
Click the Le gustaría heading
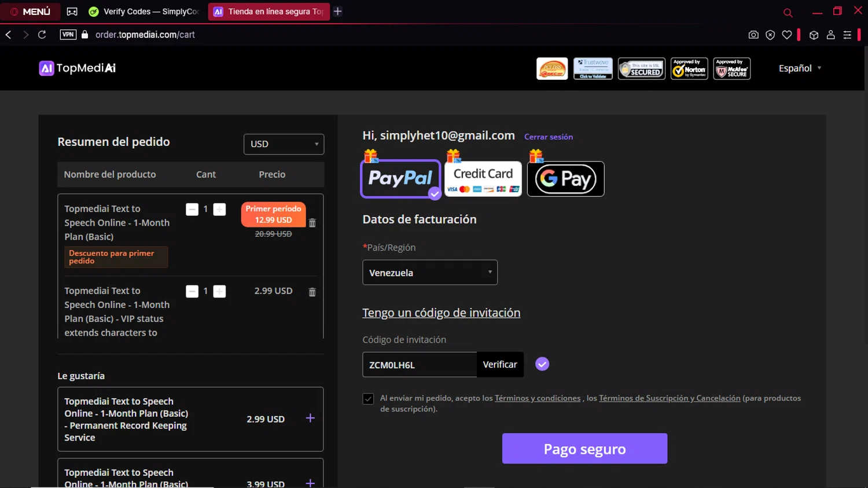click(x=81, y=376)
